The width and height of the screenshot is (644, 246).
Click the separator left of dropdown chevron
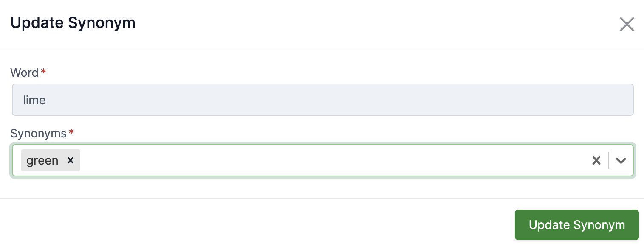[609, 160]
